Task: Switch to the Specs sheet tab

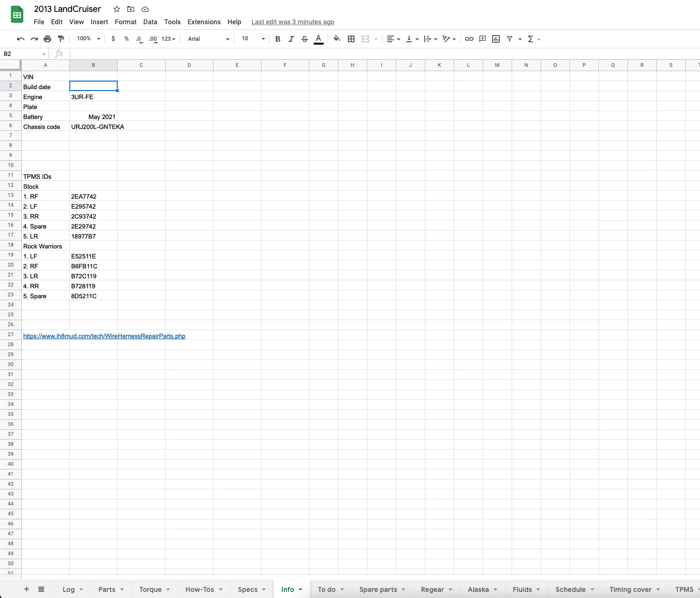Action: 248,589
